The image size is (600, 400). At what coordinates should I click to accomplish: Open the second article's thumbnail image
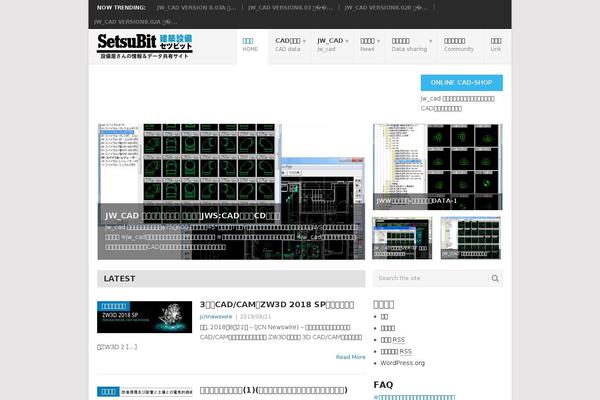click(144, 392)
